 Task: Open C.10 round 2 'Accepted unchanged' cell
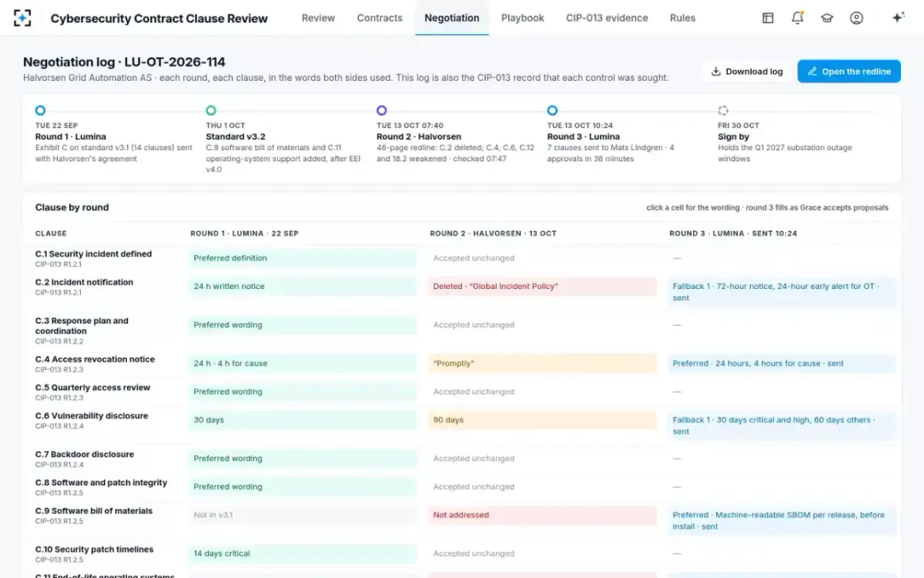click(542, 553)
